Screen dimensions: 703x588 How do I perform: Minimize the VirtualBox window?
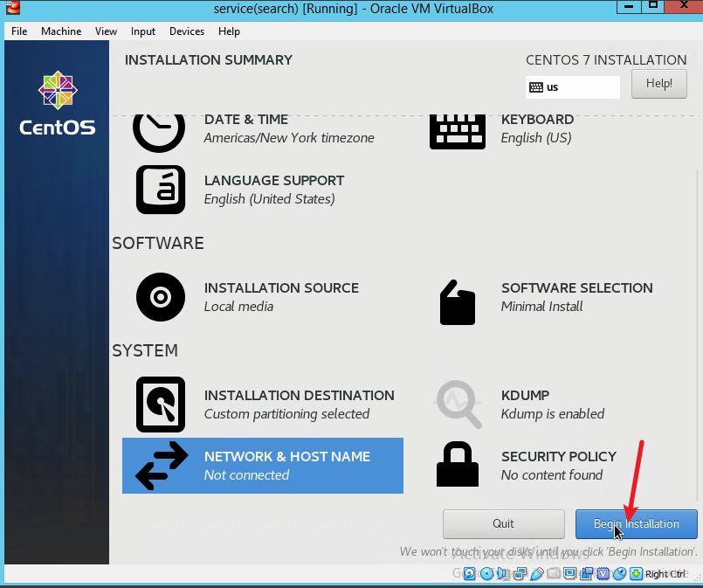click(629, 6)
